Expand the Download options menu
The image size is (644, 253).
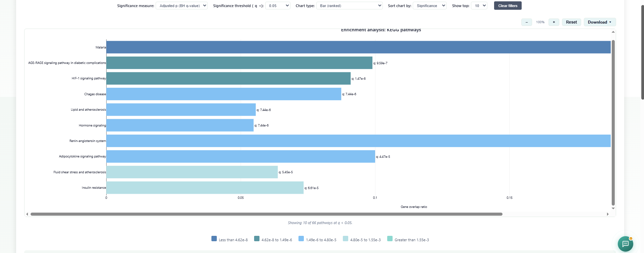pyautogui.click(x=600, y=22)
